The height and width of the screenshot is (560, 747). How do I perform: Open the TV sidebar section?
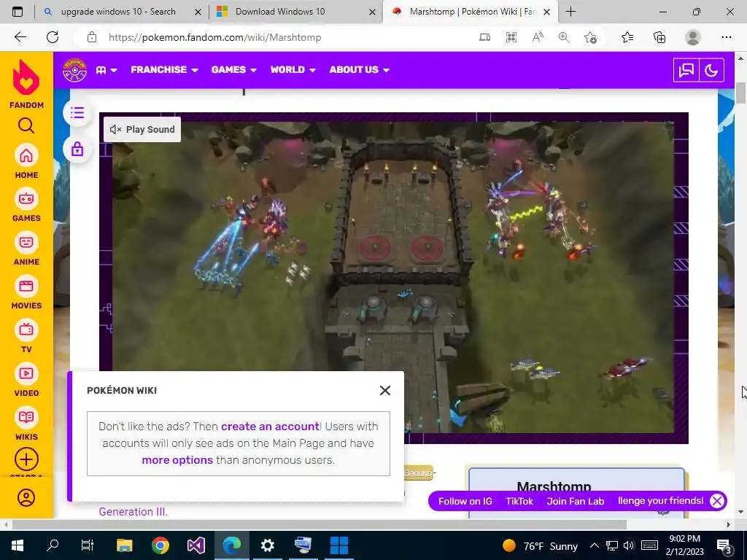(26, 336)
